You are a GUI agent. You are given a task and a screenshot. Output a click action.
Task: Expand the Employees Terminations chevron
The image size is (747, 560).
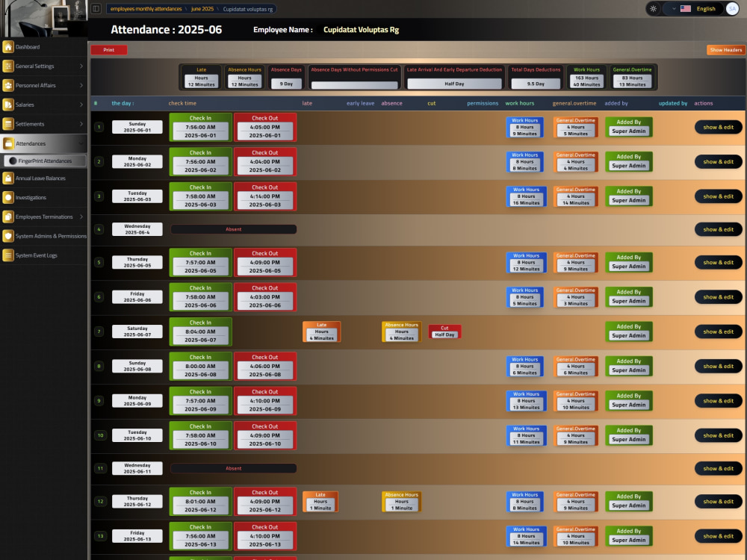click(x=81, y=217)
